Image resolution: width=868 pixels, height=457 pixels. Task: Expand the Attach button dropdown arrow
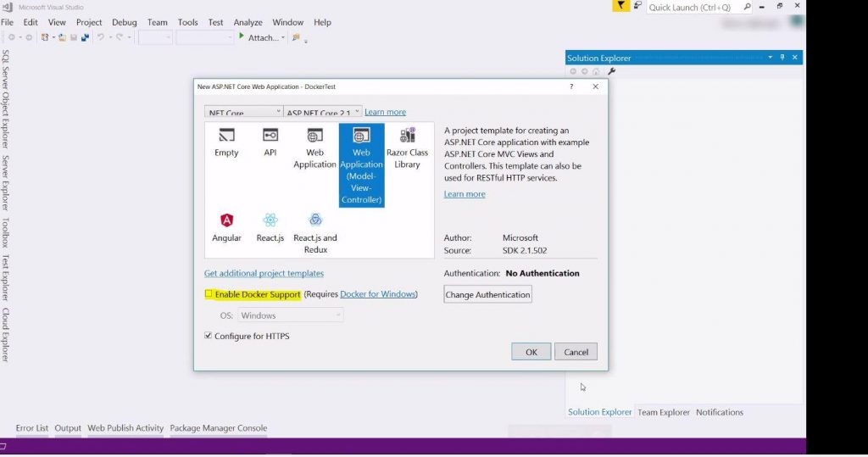(x=283, y=37)
